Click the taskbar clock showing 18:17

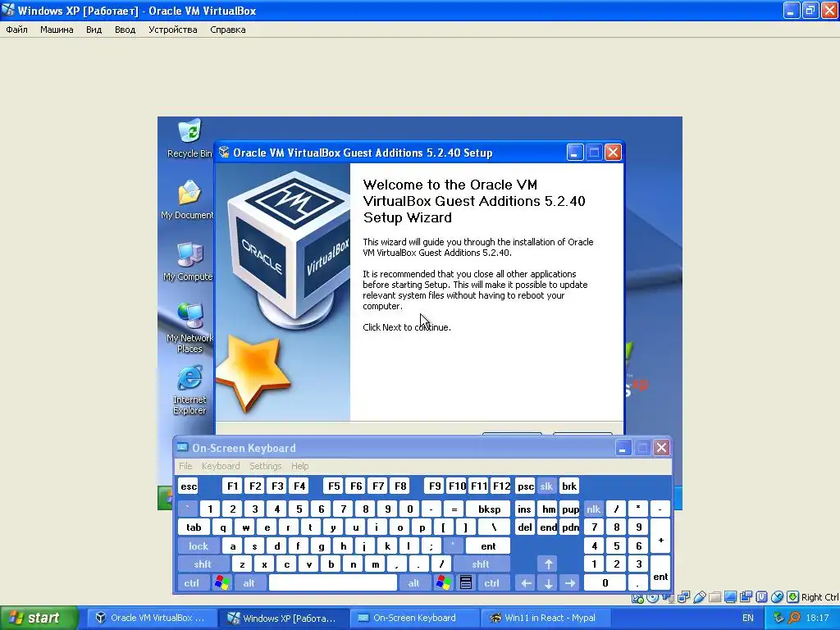pos(817,618)
